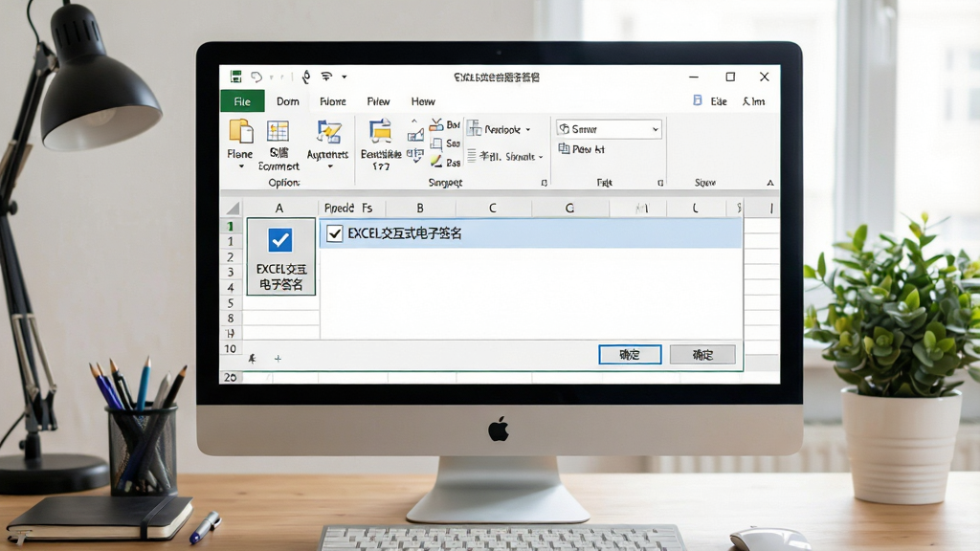Image resolution: width=980 pixels, height=551 pixels.
Task: Click the small chart icon in the ribbon
Action: click(x=415, y=134)
